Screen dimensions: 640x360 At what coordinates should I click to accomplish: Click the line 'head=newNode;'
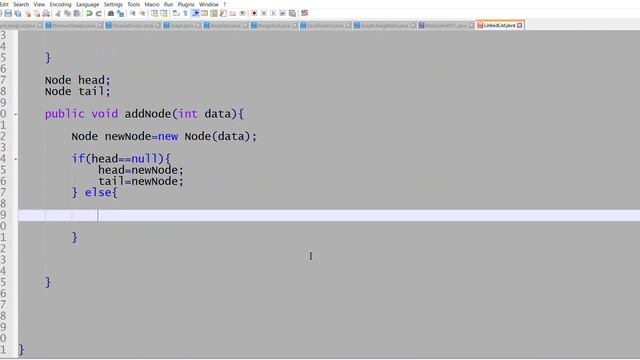141,170
